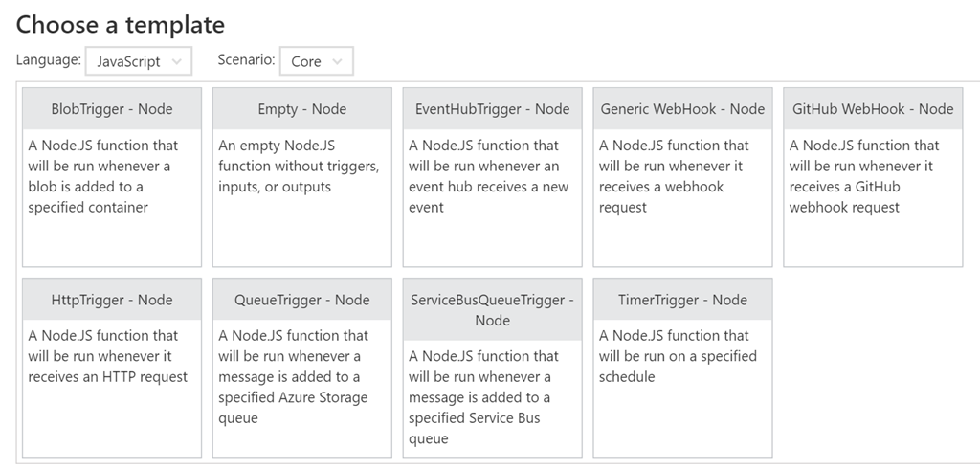Click the GitHub webhook request description

click(864, 176)
